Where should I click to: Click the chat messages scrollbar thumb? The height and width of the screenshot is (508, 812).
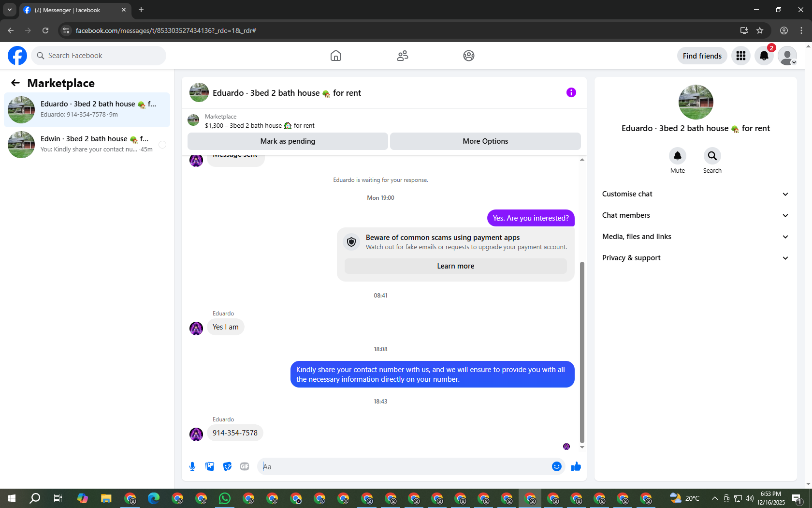(x=582, y=352)
